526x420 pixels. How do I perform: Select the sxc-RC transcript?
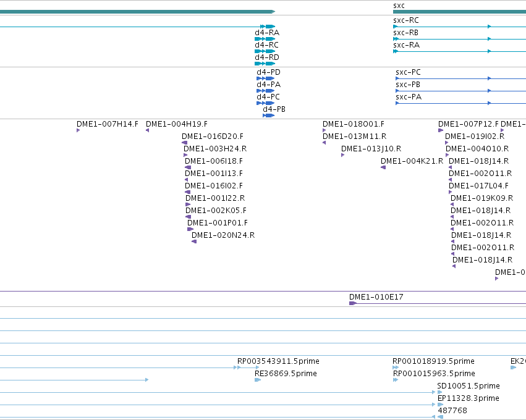460,27
